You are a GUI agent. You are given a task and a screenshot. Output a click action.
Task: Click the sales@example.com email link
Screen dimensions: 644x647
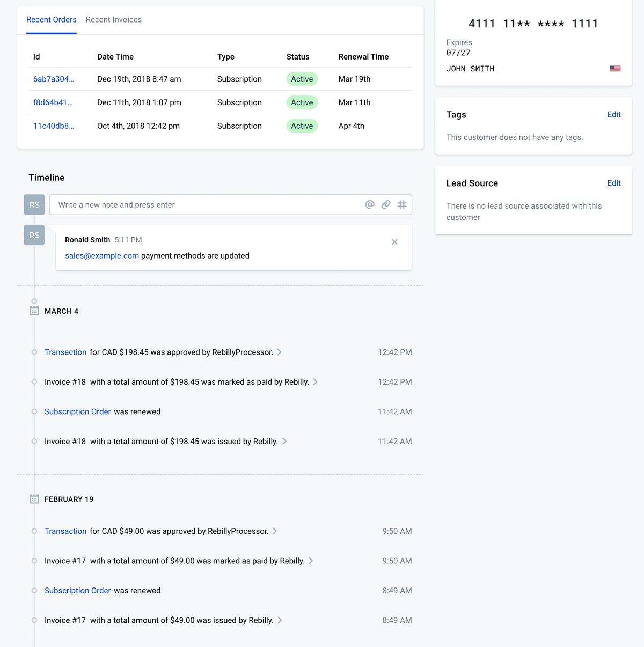[102, 256]
